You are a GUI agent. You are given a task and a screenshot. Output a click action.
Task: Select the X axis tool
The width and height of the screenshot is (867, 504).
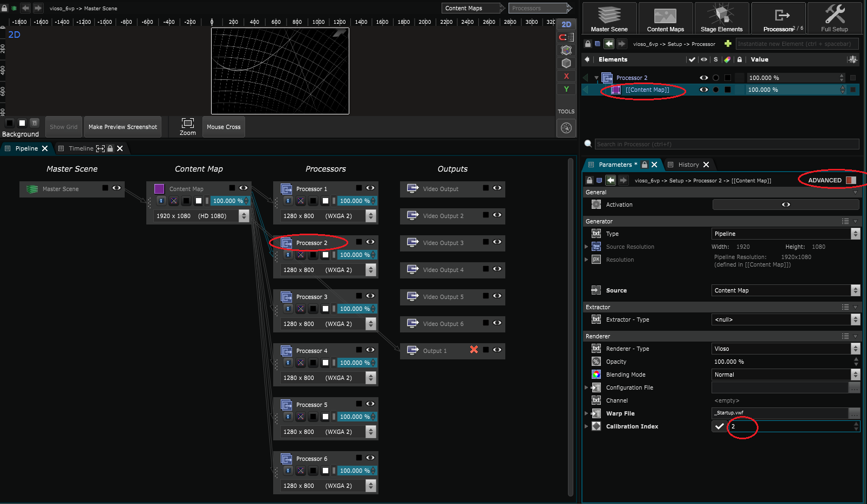566,76
